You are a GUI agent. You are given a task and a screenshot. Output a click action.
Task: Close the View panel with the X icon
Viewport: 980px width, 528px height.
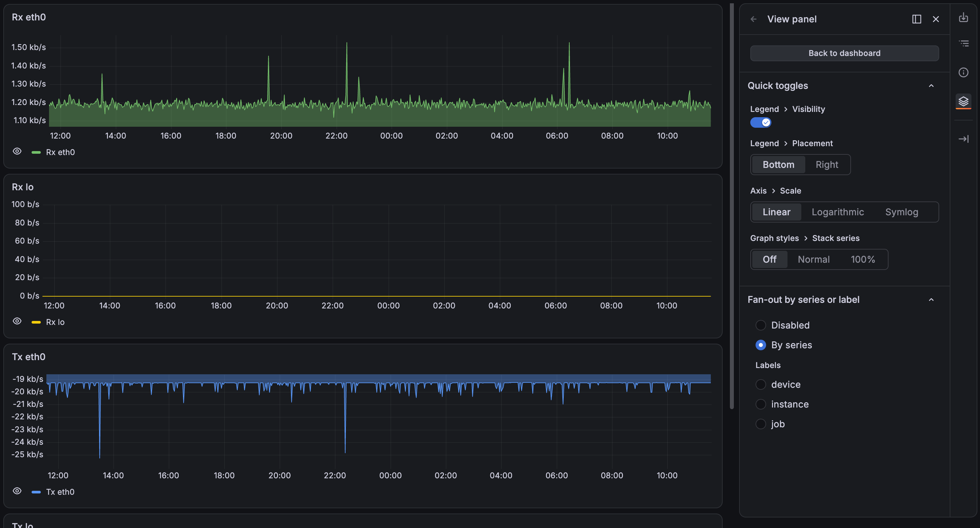pos(936,19)
